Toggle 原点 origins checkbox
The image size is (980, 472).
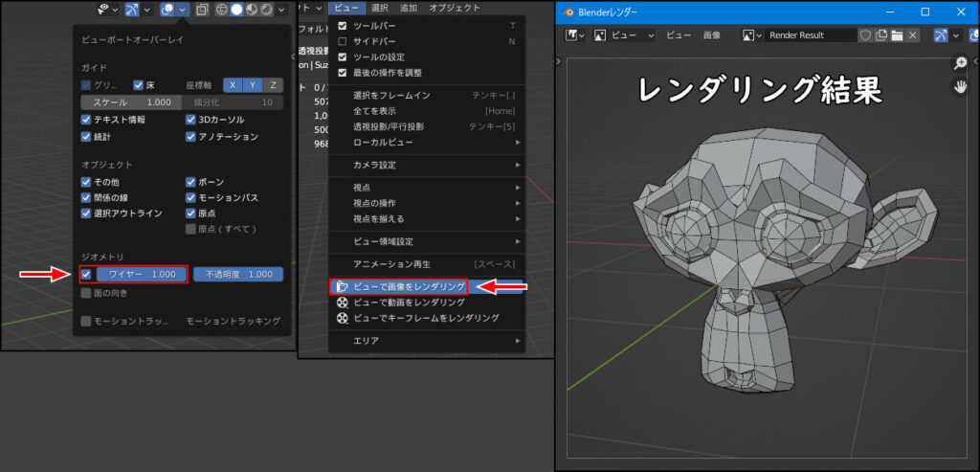[190, 214]
